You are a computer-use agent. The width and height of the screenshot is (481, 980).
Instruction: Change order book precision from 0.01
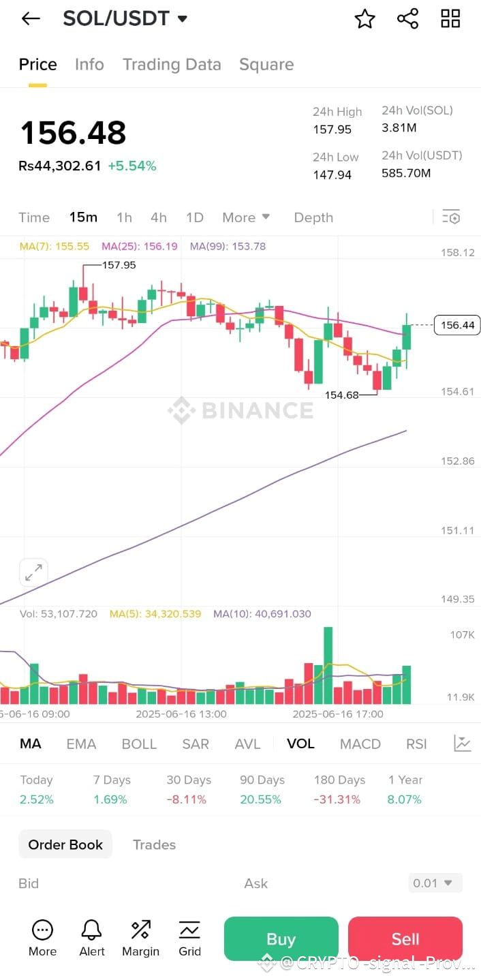pos(434,883)
